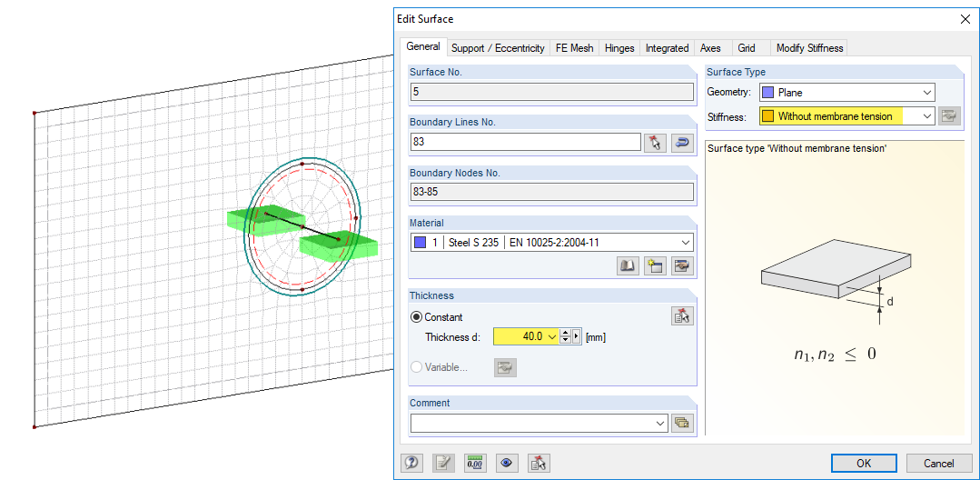Switch to the Support / Eccentricity tab
The height and width of the screenshot is (480, 980).
pos(498,47)
